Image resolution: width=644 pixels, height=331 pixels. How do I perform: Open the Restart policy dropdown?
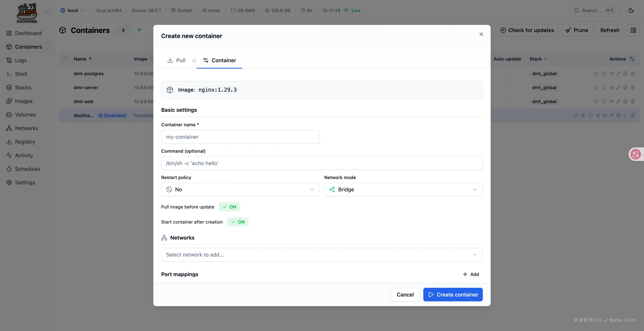pos(240,189)
